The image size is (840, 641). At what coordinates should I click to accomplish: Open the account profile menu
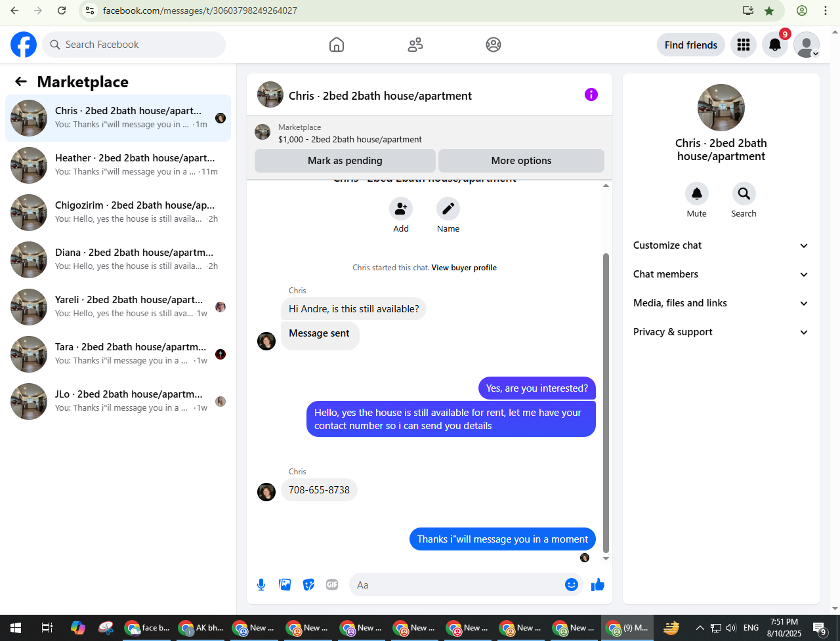pyautogui.click(x=807, y=45)
